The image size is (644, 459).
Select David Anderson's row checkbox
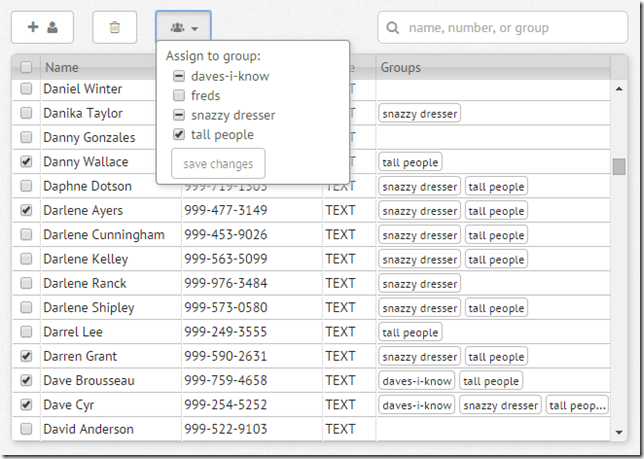pos(26,429)
